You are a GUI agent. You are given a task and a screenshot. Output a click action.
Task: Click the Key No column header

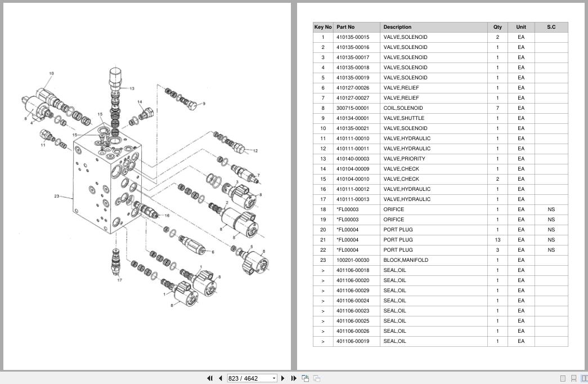pos(323,27)
